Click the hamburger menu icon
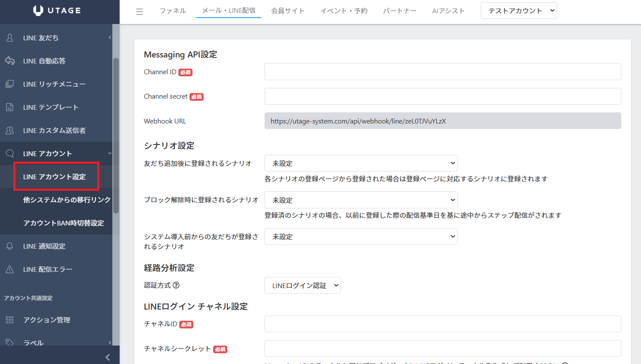This screenshot has height=364, width=641. [139, 12]
